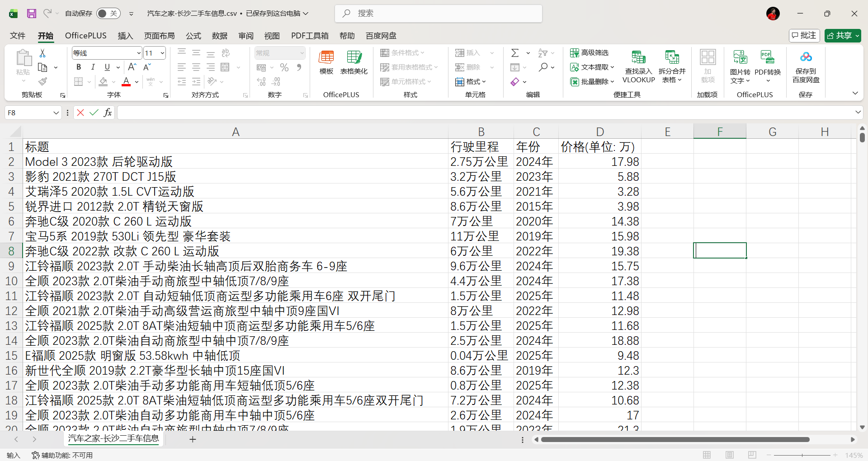Toggle the 自动保存 AutoSave switch
This screenshot has height=461, width=868.
[108, 14]
